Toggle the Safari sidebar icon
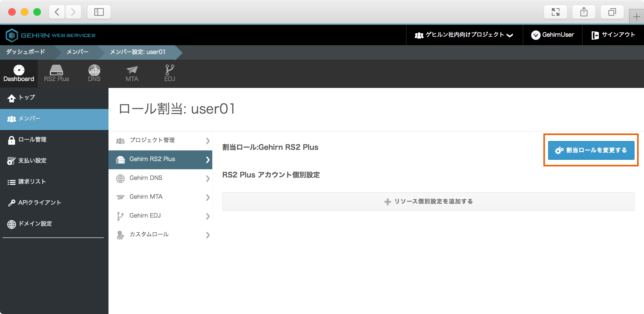Screen dimensions: 644x314 (99, 12)
